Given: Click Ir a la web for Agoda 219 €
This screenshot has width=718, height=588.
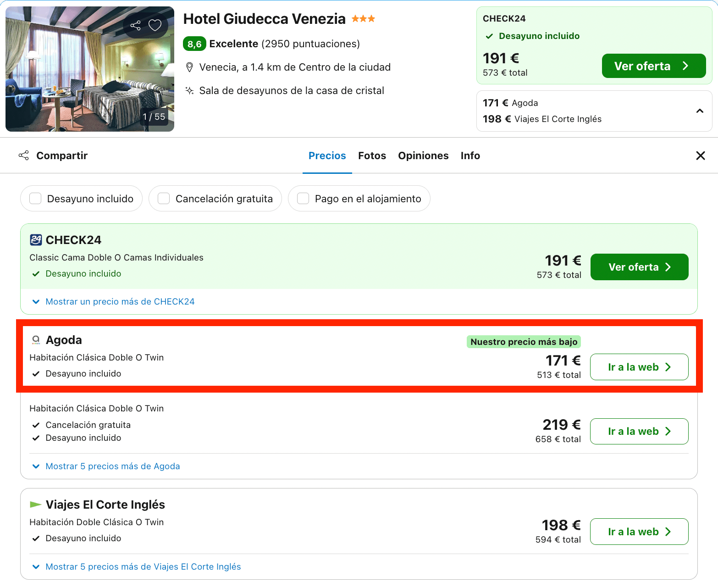Looking at the screenshot, I should pos(639,432).
